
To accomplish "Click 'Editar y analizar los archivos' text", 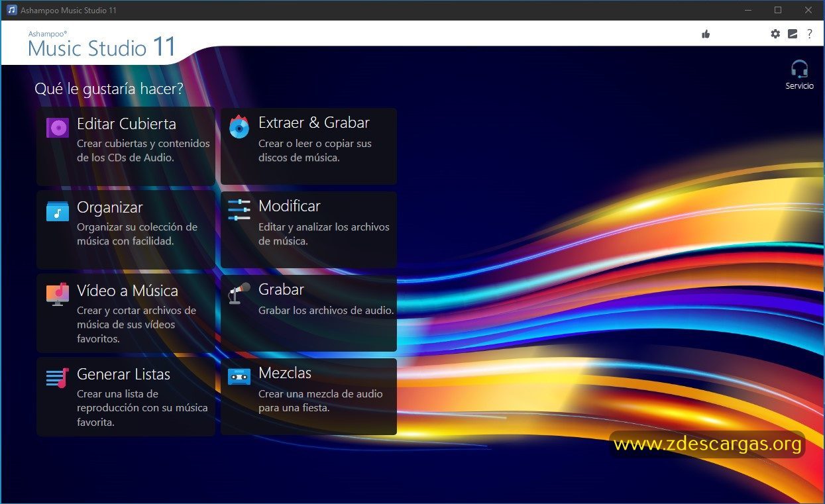I will point(324,234).
